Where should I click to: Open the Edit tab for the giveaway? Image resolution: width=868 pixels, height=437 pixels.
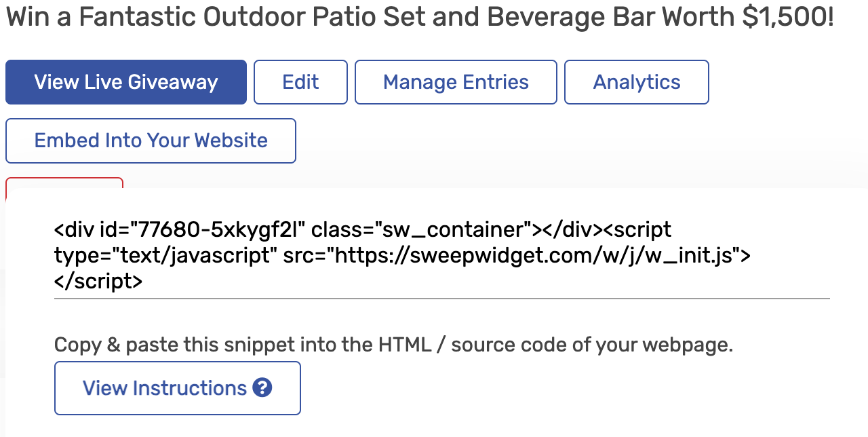300,81
